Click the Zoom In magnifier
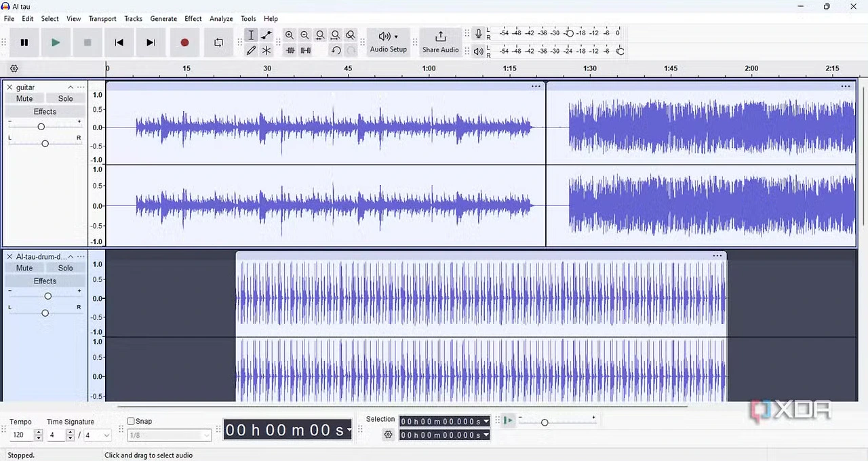Screen dimensions: 868x461 290,35
